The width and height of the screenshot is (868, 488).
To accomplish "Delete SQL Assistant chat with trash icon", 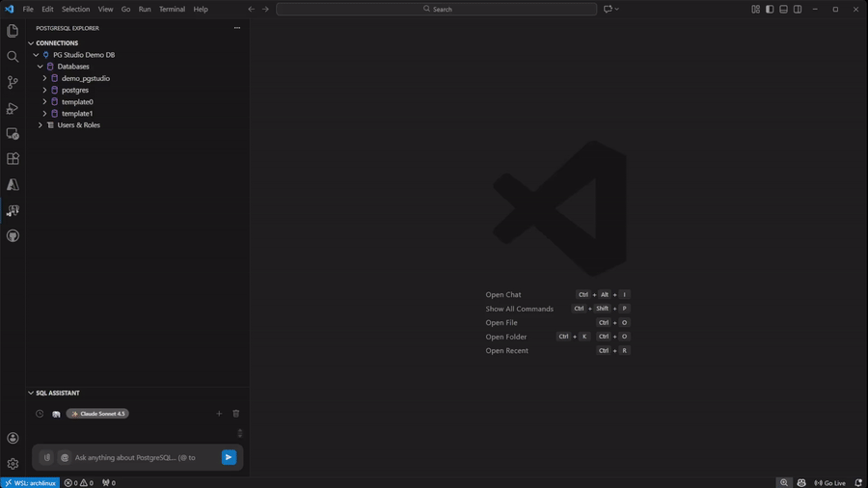I will click(236, 414).
